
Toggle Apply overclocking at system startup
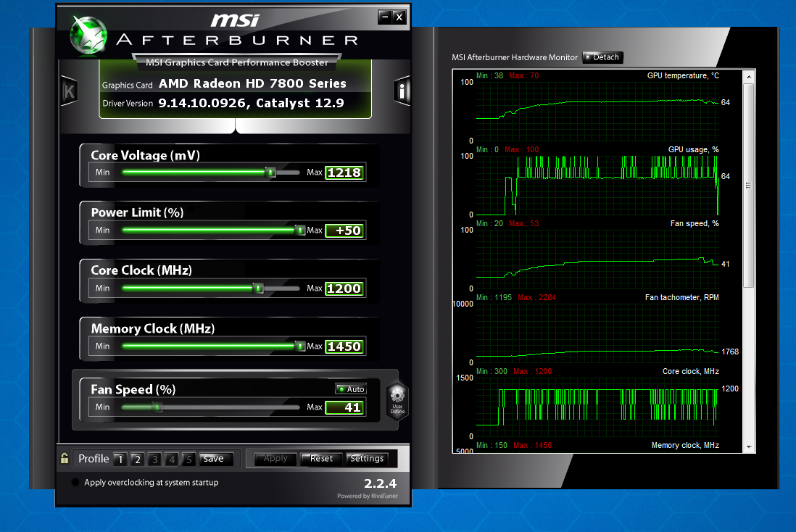click(75, 482)
